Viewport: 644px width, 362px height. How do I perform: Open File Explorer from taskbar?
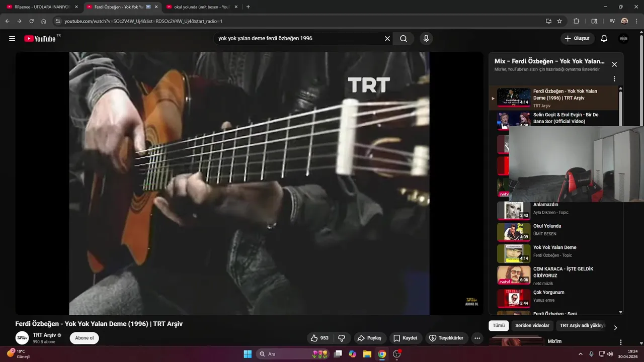[367, 354]
